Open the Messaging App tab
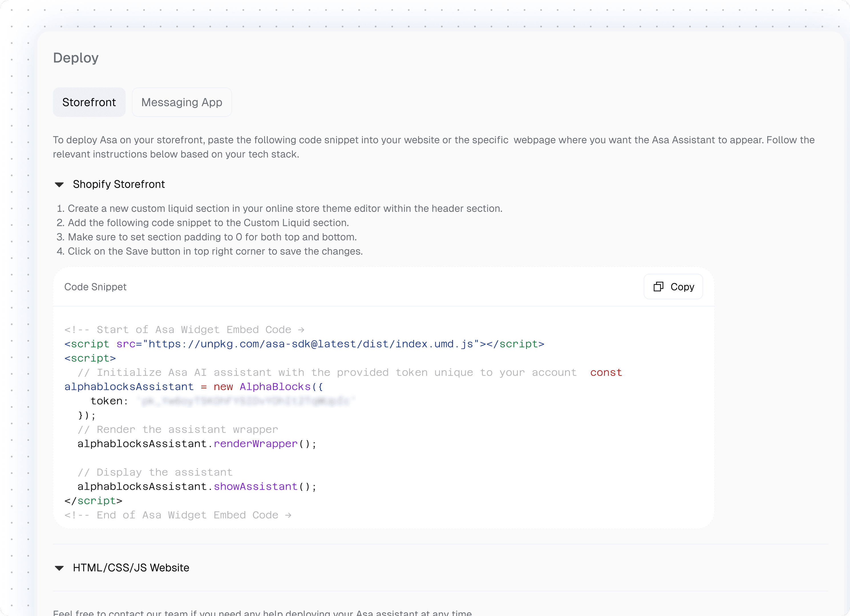 pos(182,102)
